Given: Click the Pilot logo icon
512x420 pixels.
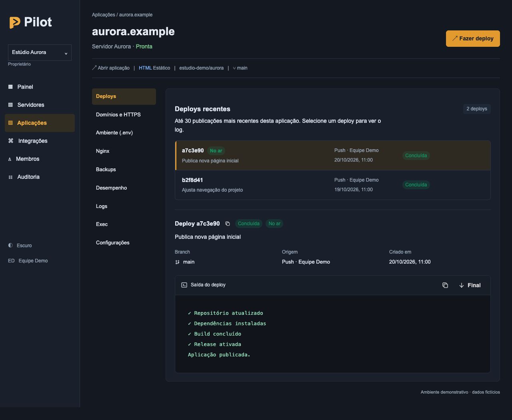Looking at the screenshot, I should [15, 22].
